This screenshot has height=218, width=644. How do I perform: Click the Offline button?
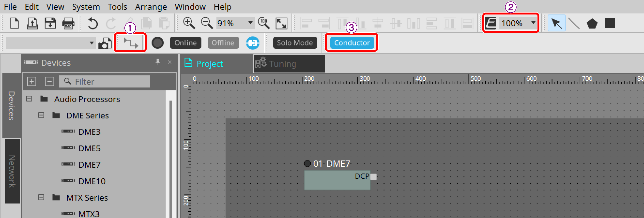[x=223, y=42]
